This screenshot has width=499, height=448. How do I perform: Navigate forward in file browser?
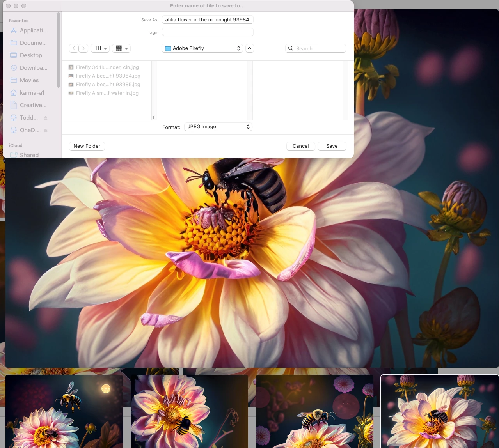click(83, 48)
